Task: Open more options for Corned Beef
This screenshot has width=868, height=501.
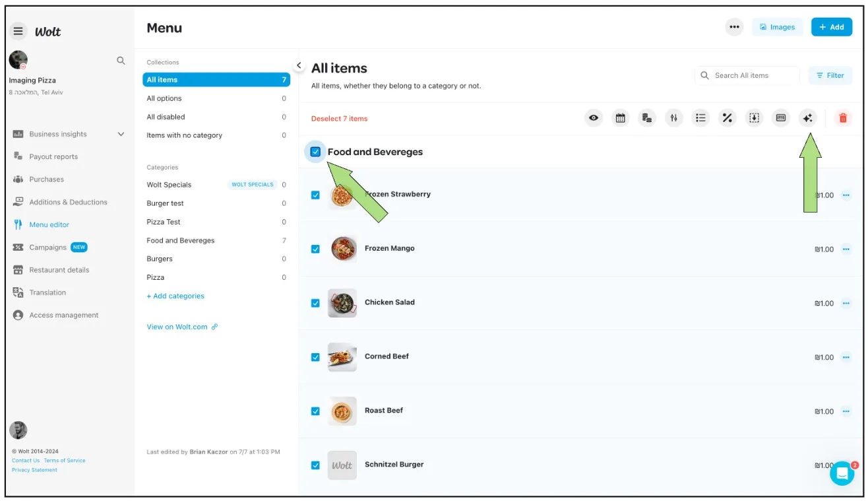Action: point(846,357)
